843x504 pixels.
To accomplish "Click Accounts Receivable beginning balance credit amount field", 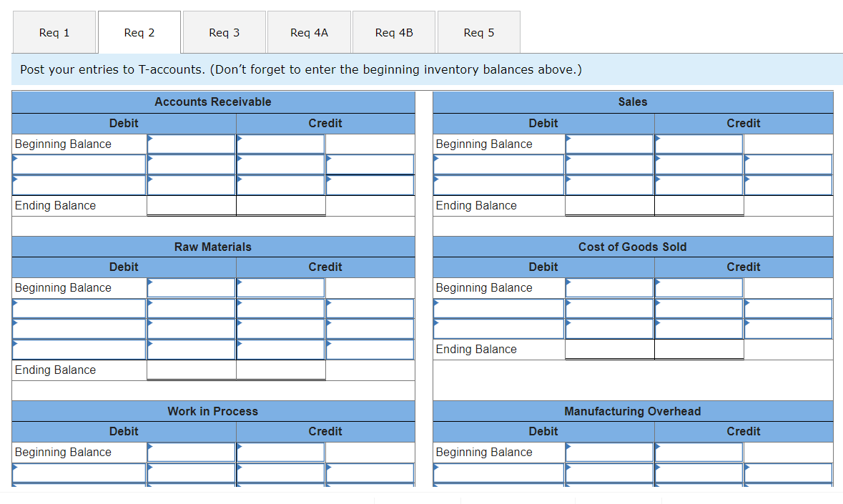I will pos(280,144).
